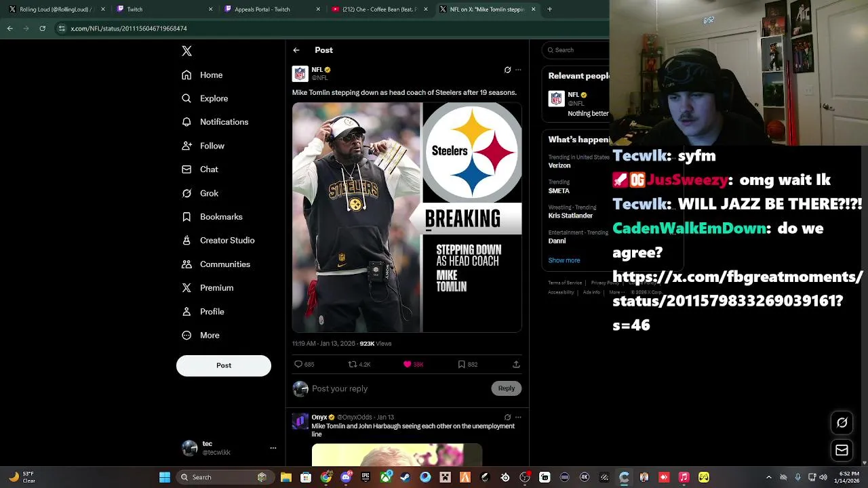Open Notifications in the sidebar

coord(215,122)
